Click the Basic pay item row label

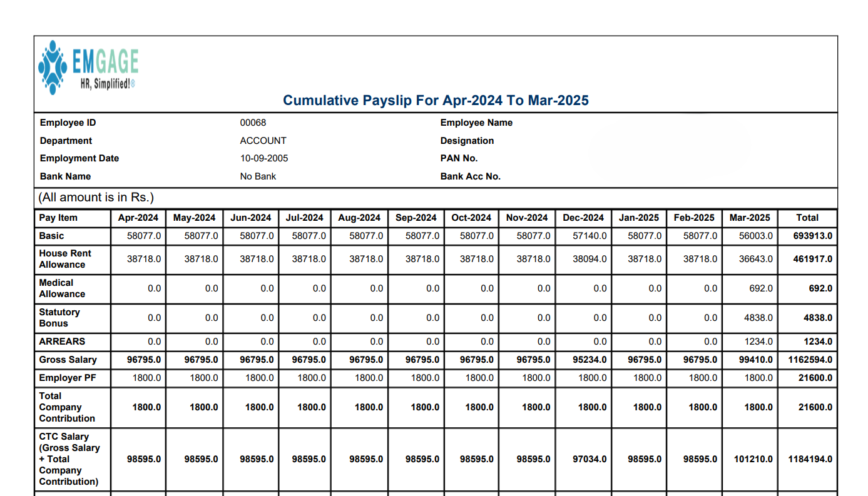(52, 236)
